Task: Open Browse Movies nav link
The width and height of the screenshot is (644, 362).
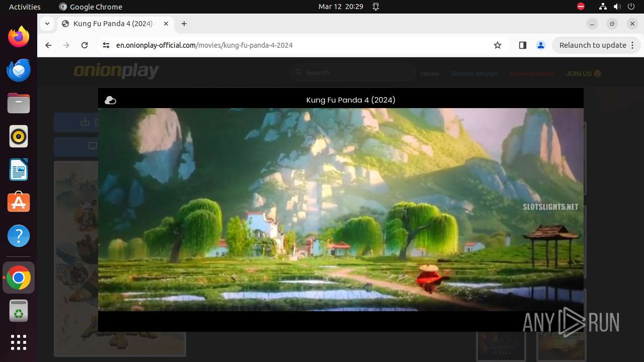Action: [474, 73]
